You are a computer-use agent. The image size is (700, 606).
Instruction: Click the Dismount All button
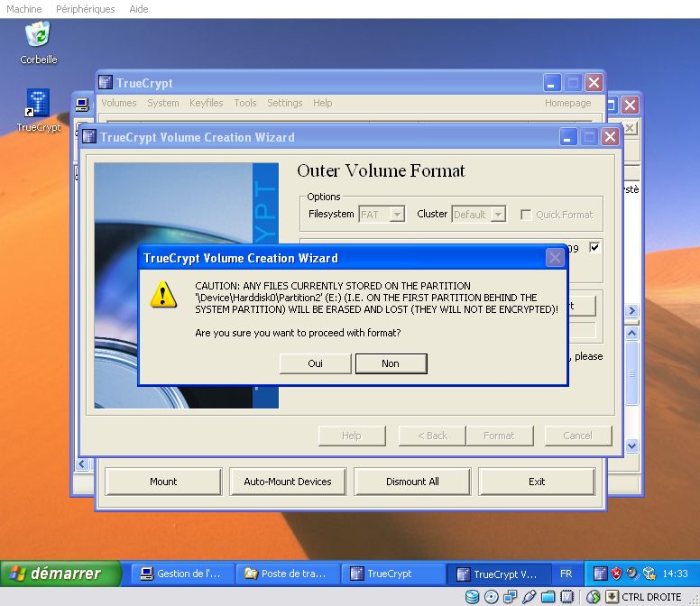[412, 482]
